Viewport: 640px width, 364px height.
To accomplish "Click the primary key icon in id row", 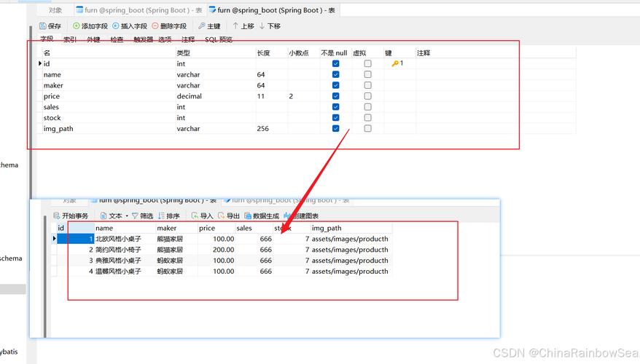I will point(395,63).
